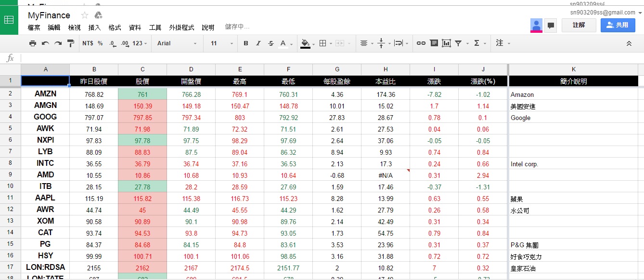Click the Drive save status icon
Image resolution: width=644 pixels, height=280 pixels.
click(x=98, y=15)
